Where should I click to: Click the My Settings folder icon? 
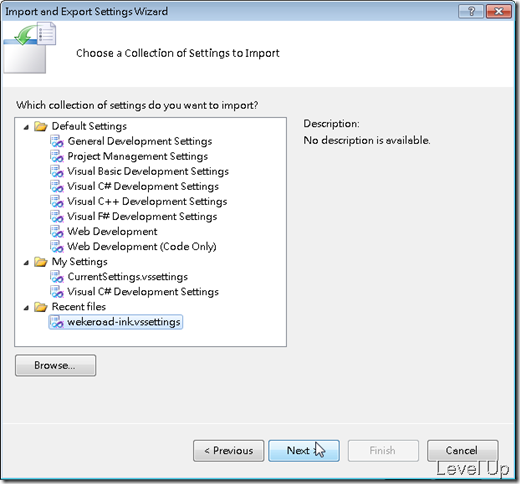click(x=41, y=262)
